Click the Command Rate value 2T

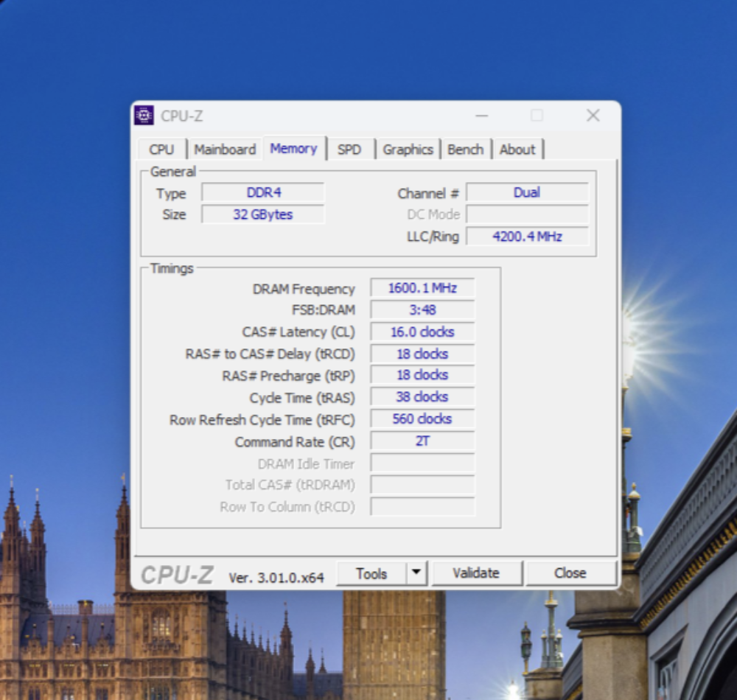pyautogui.click(x=422, y=441)
